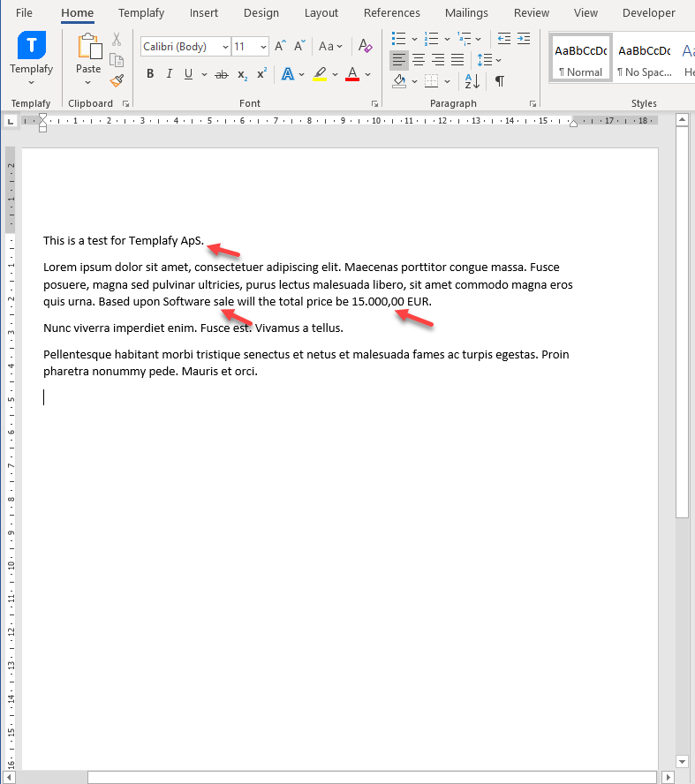Start a numbered list
Viewport: 695px width, 784px height.
[x=431, y=39]
